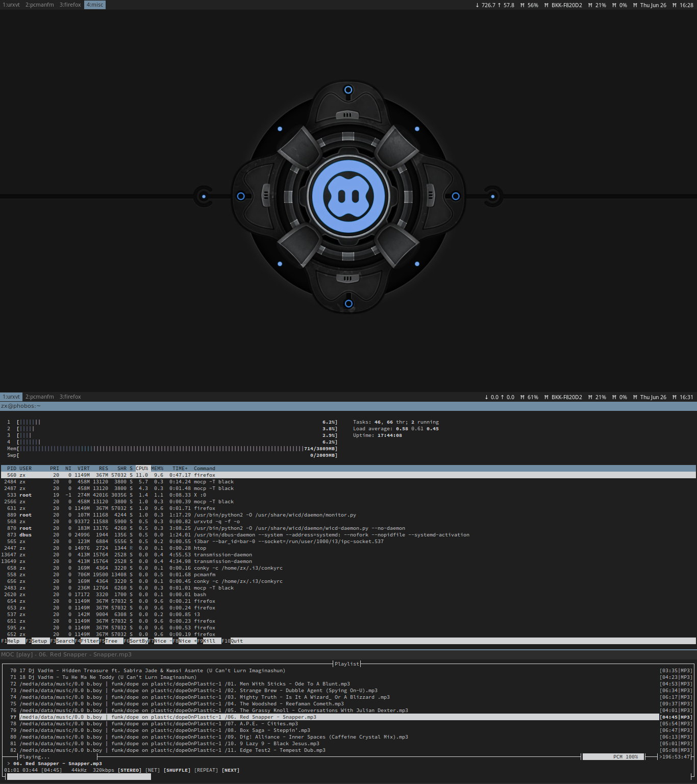Click the urxvt window title zx@phobos:~
697x784 pixels.
(21, 406)
